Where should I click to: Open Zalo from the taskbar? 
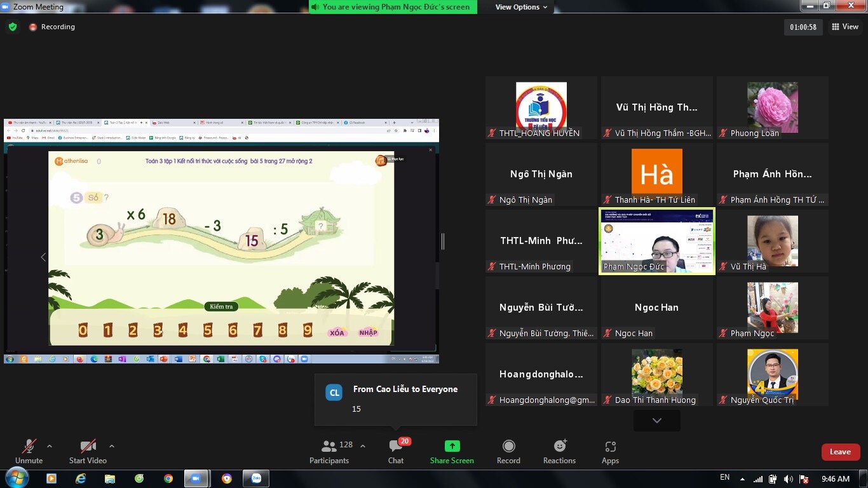tap(255, 478)
